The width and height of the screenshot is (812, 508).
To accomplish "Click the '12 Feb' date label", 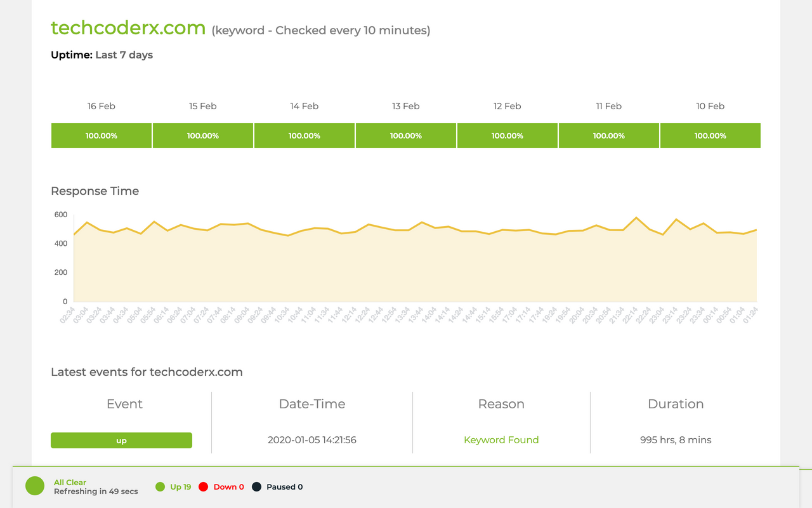I will (x=507, y=106).
